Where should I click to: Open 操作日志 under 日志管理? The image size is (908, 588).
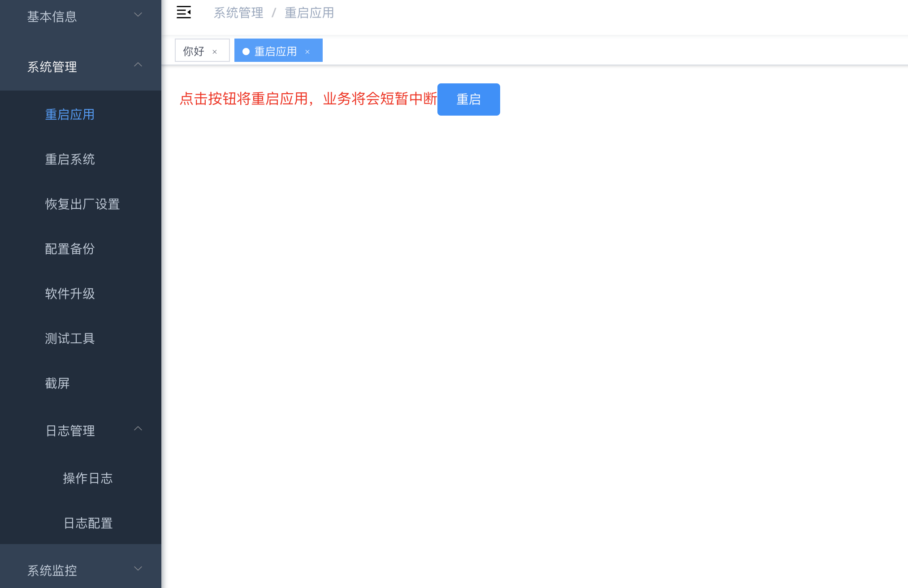click(88, 479)
